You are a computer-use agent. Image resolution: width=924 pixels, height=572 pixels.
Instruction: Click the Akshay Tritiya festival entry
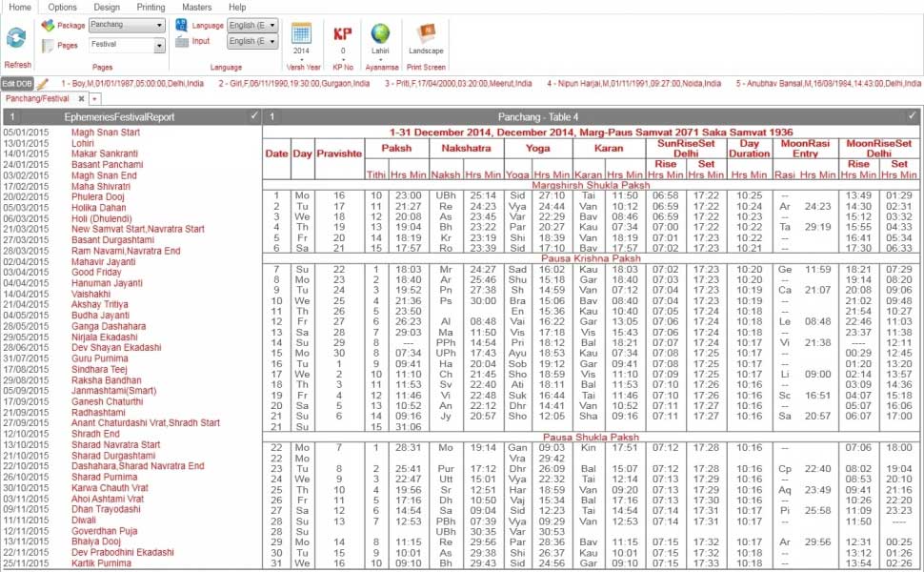click(x=100, y=305)
